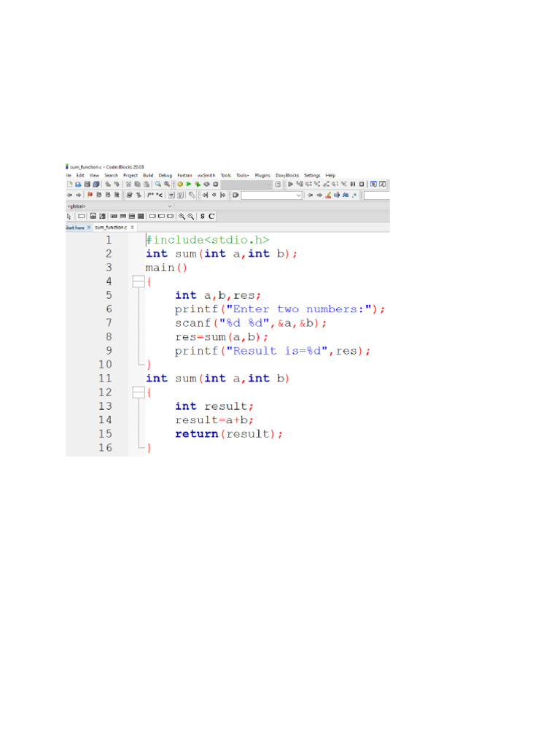Click the Zoom out magnifier icon

click(x=190, y=216)
